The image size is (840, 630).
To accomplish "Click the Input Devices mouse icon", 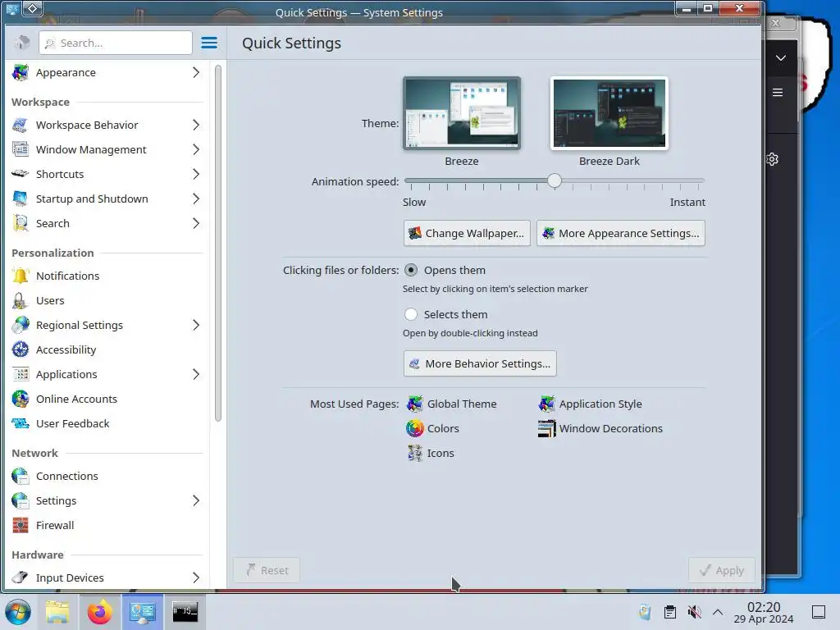I will (21, 577).
